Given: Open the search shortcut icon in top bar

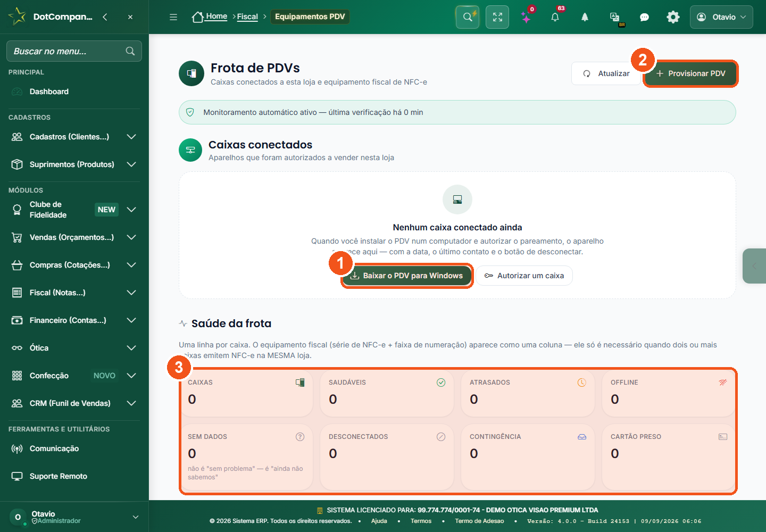Looking at the screenshot, I should [468, 17].
